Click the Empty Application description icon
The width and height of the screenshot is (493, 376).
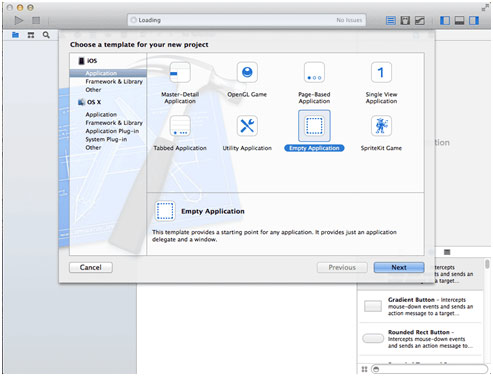tap(165, 211)
